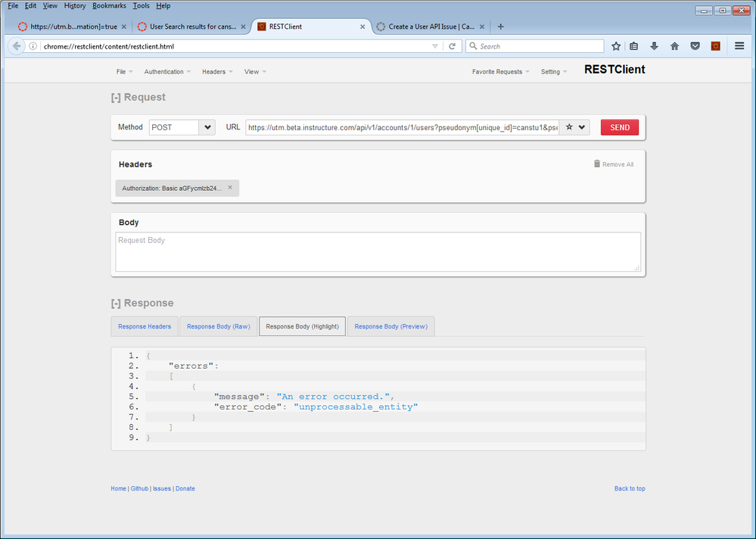Collapse the Response section
756x539 pixels.
pyautogui.click(x=116, y=304)
